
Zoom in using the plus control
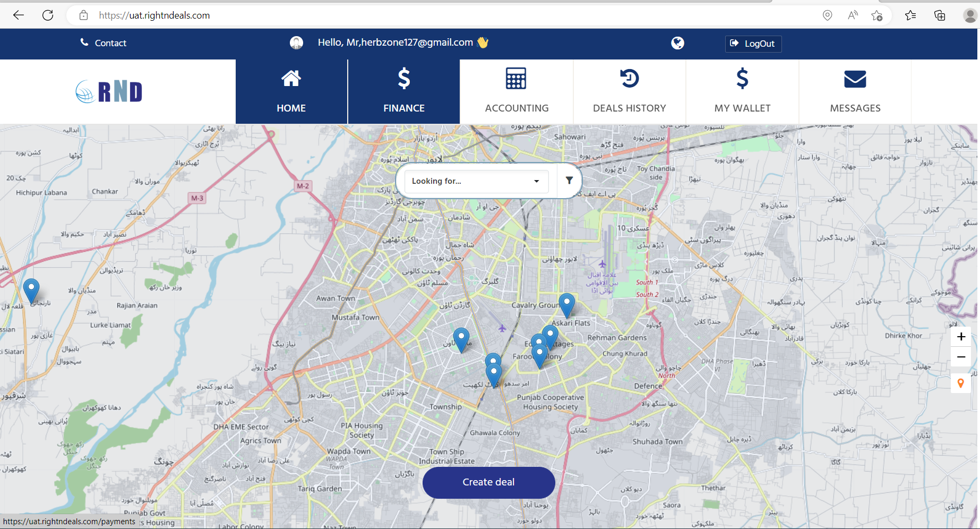961,336
